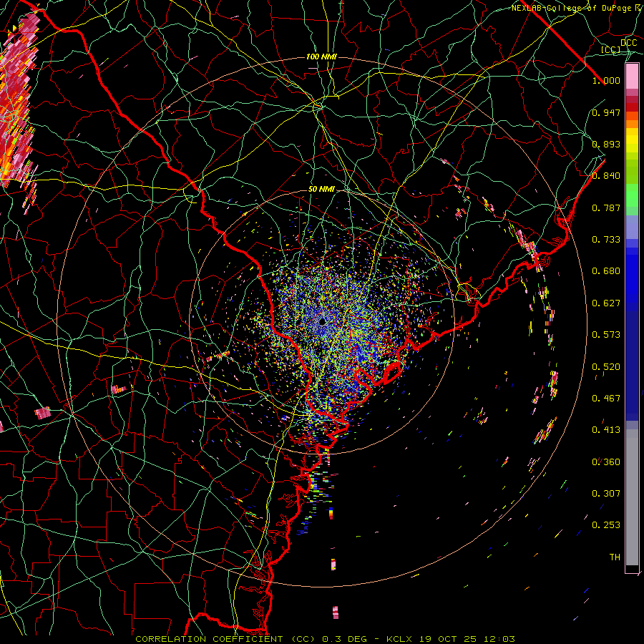Click the 0.413 value on the color scale

pos(606,430)
